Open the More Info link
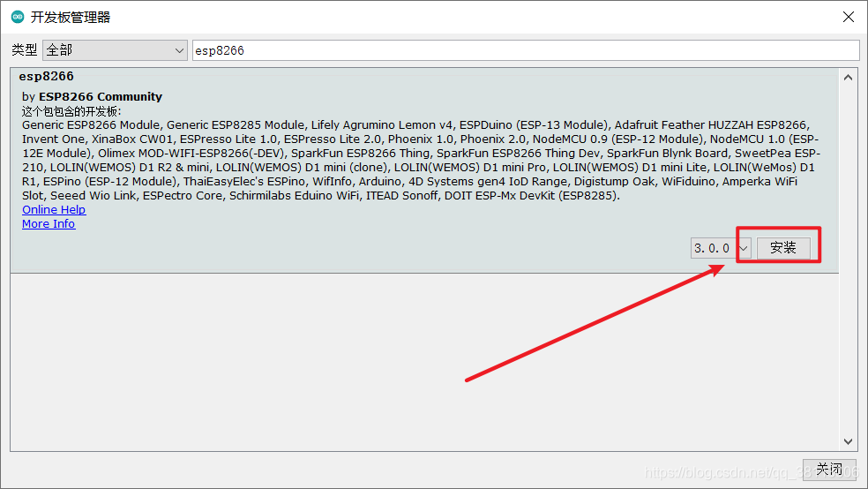868x489 pixels. pos(49,223)
